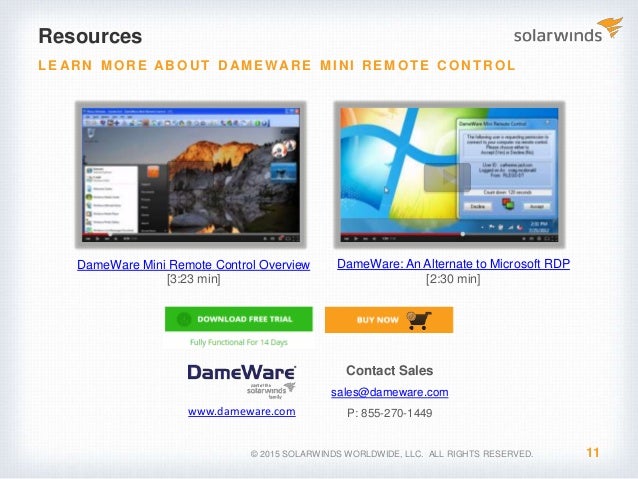Click the 'Learn More About DameWare Mini Remote Control' subtitle
The height and width of the screenshot is (479, 638).
coord(277,65)
